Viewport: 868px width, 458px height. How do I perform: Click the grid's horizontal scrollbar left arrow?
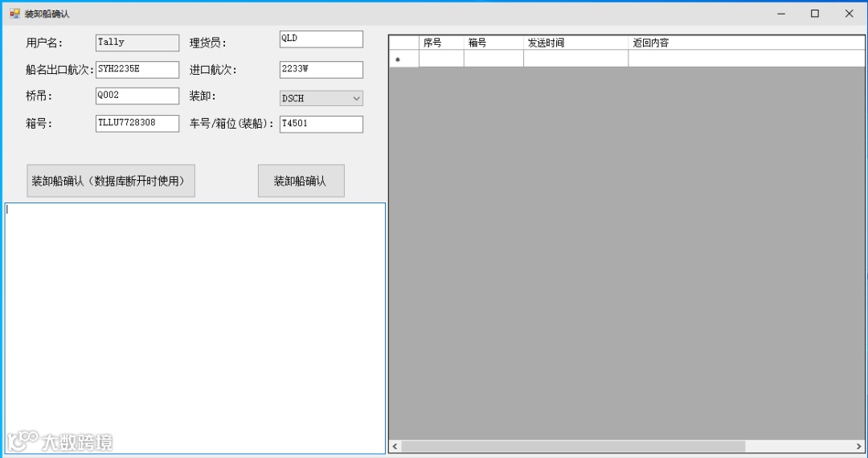point(395,446)
